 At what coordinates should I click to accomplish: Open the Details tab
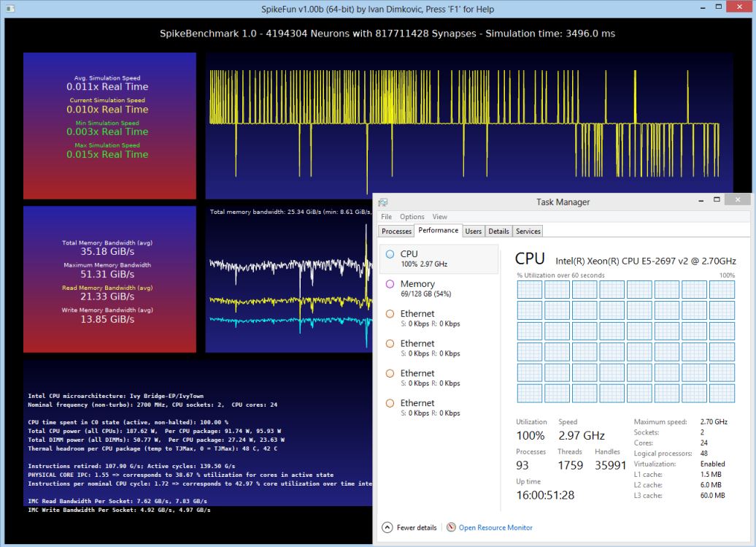498,231
